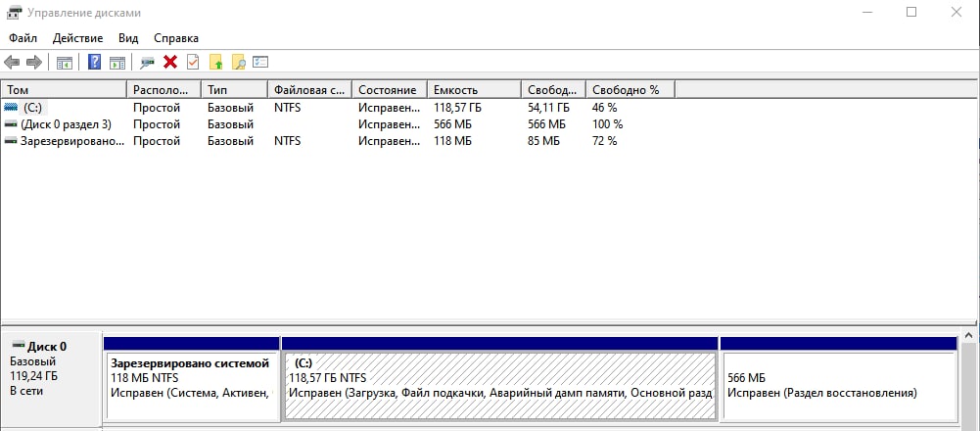
Task: Click the checklist settings toolbar icon
Action: pos(260,62)
